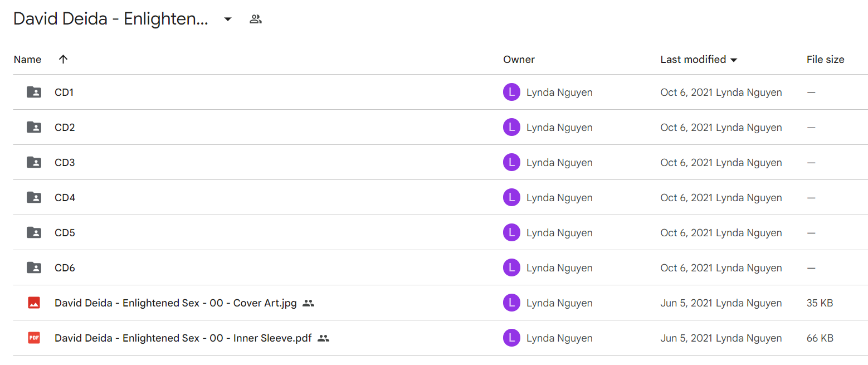This screenshot has width=868, height=365.
Task: Click the CD3 shared folder icon
Action: tap(34, 163)
